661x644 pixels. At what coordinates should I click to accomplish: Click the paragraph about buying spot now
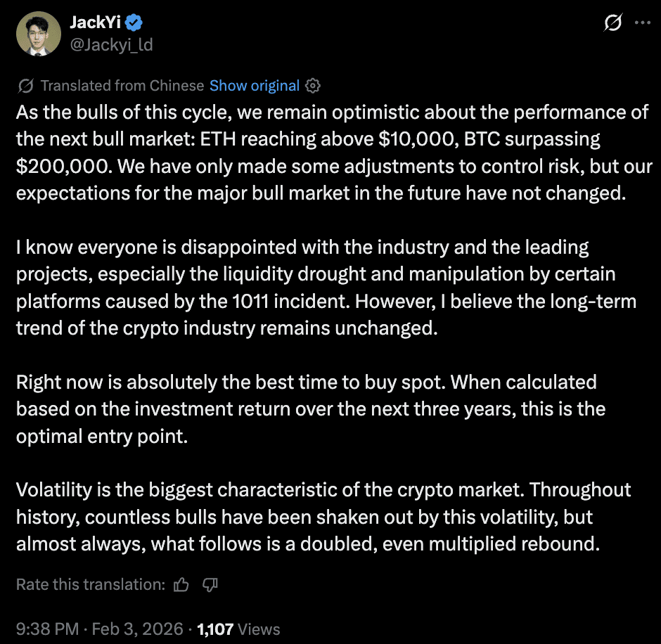(x=309, y=408)
